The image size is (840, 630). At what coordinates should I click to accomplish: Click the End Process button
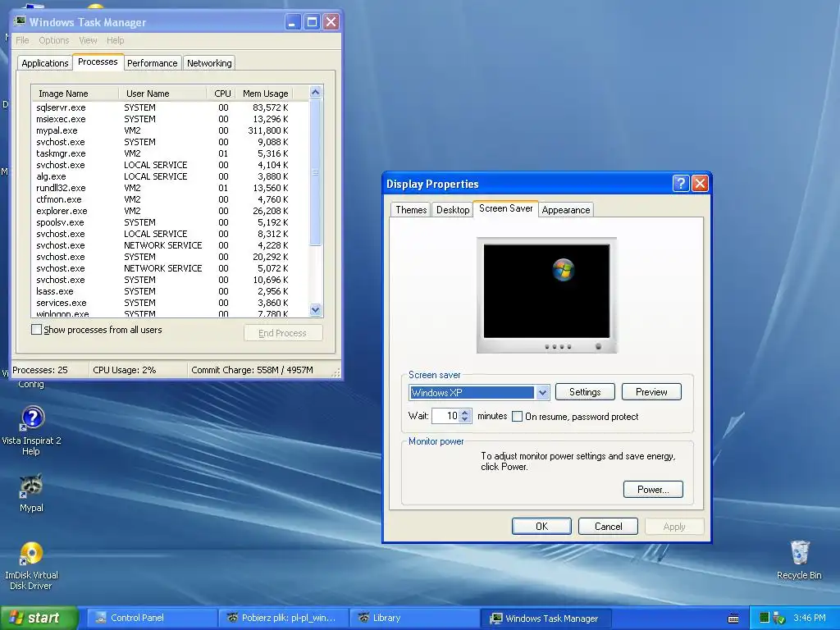(x=283, y=333)
